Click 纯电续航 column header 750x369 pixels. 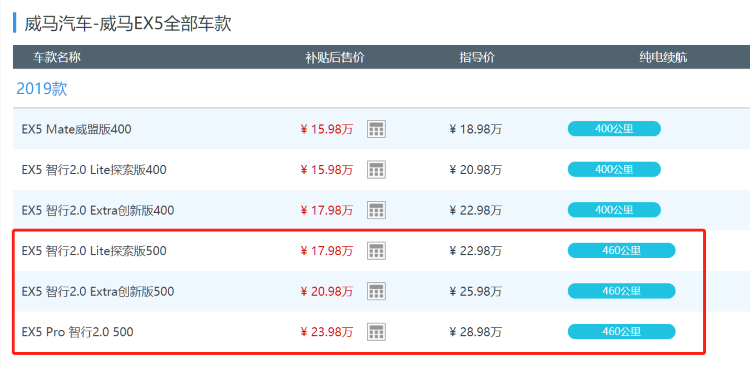coord(663,58)
